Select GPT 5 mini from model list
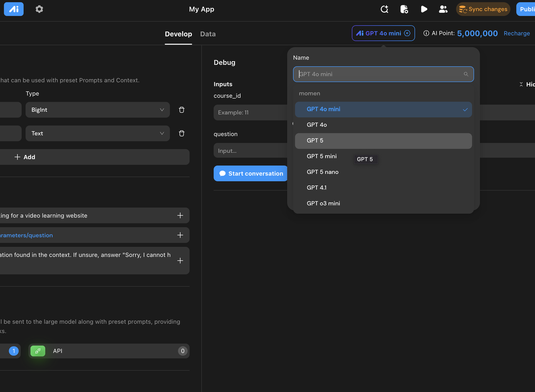The height and width of the screenshot is (392, 535). (x=321, y=156)
